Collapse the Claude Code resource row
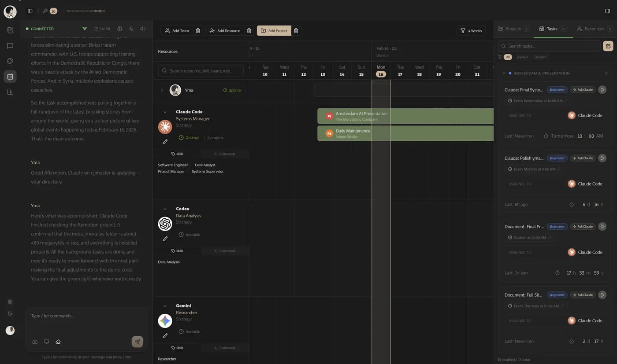617x364 pixels. coord(165,111)
